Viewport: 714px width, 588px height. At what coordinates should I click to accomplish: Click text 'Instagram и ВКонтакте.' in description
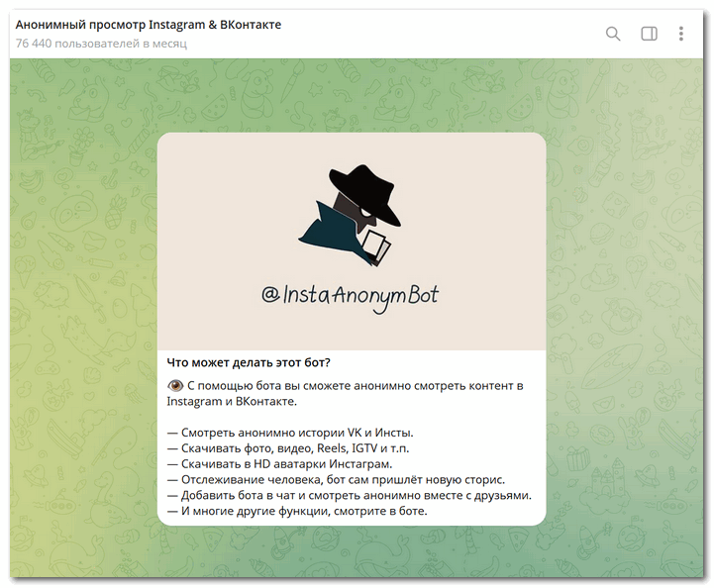coord(232,402)
